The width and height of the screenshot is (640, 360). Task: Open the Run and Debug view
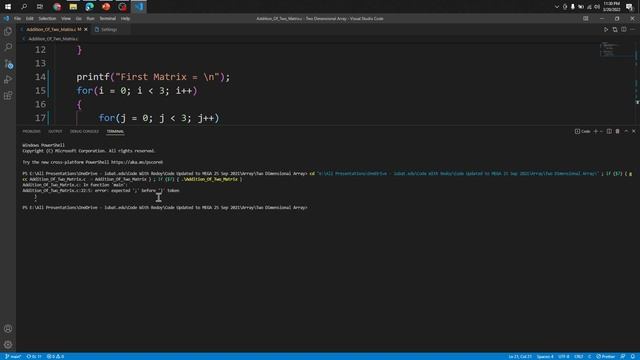8,79
